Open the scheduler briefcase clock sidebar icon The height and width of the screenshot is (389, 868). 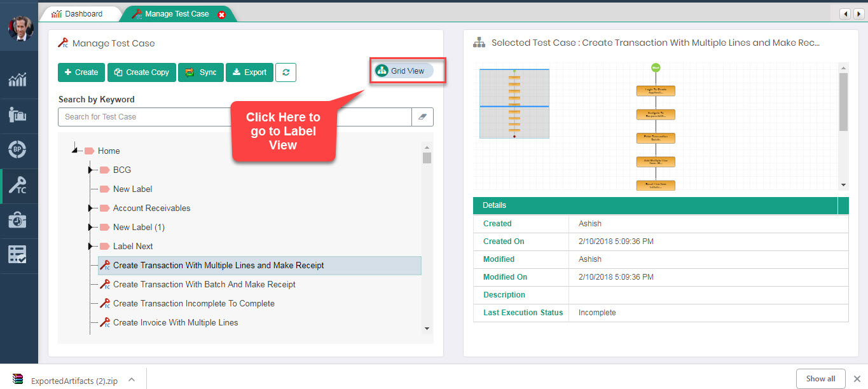pos(17,220)
